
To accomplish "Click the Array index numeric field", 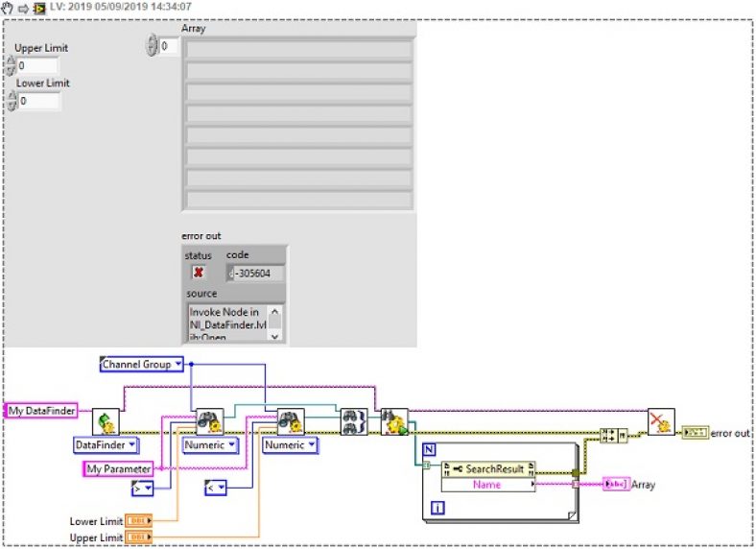I will 169,46.
